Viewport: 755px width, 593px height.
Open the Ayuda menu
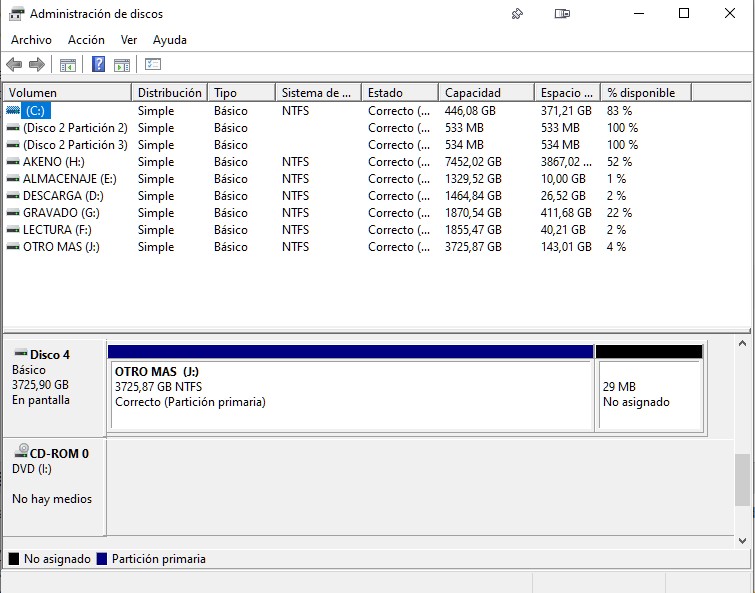pyautogui.click(x=169, y=40)
